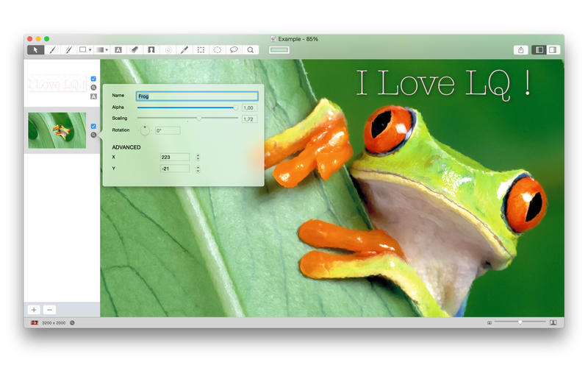This screenshot has width=588, height=368.
Task: Open the shape tool dropdown arrow
Action: tap(90, 50)
